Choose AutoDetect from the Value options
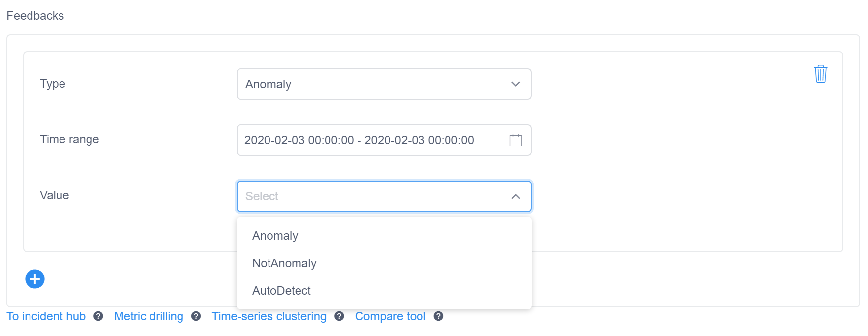Screen dimensions: 868x336 pyautogui.click(x=281, y=291)
